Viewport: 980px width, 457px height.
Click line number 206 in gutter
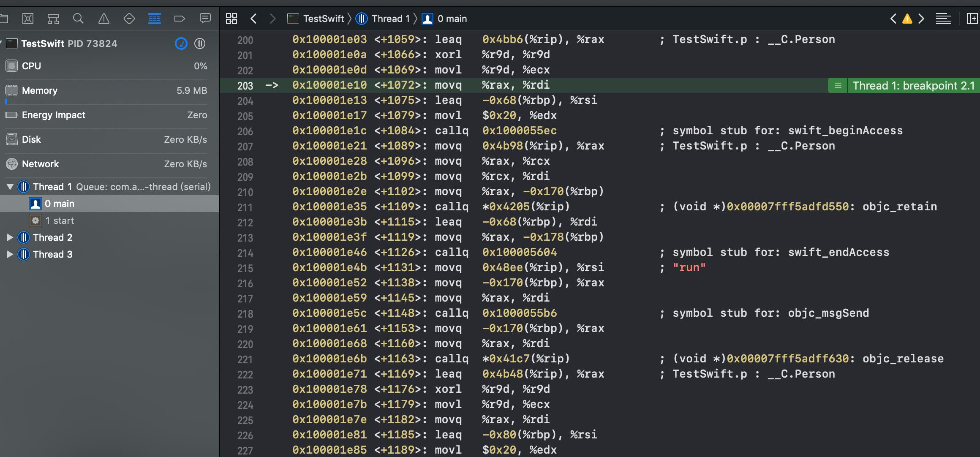(245, 131)
